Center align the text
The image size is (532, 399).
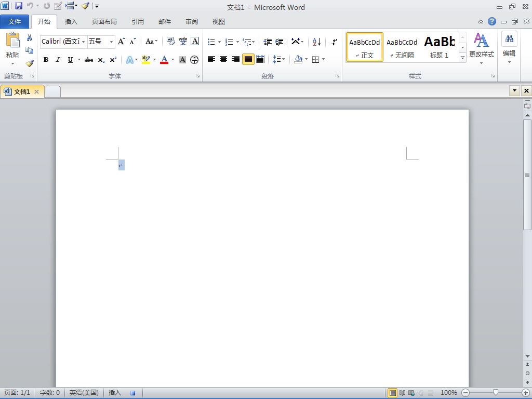[x=223, y=59]
